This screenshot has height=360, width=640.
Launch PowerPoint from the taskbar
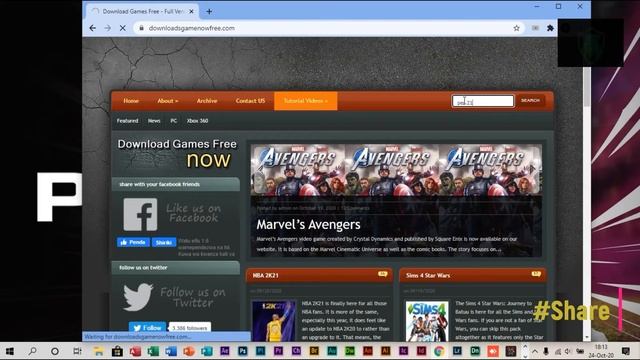click(x=189, y=351)
